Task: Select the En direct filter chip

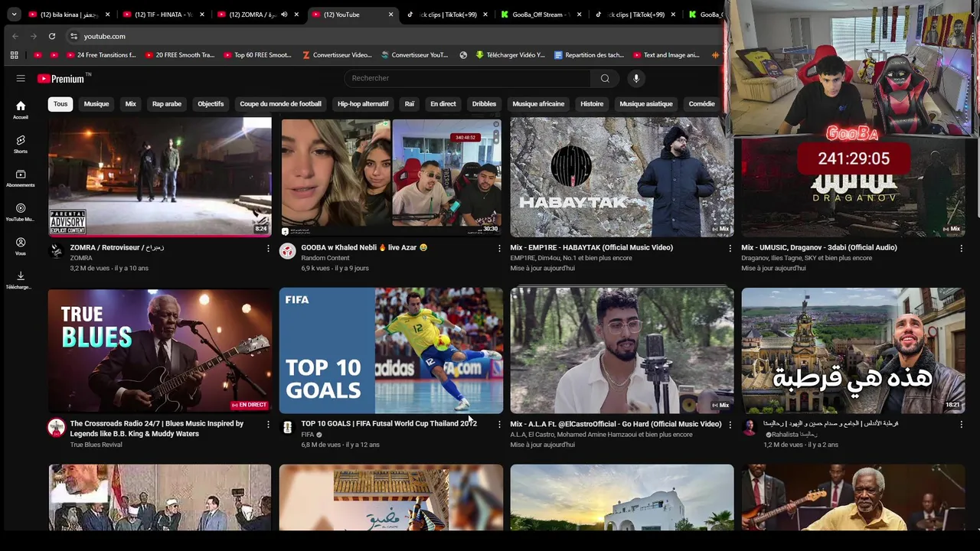Action: 443,104
